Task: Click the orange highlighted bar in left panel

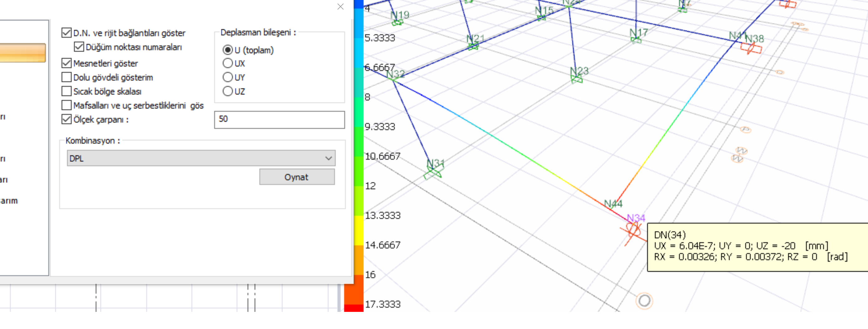Action: [22, 53]
